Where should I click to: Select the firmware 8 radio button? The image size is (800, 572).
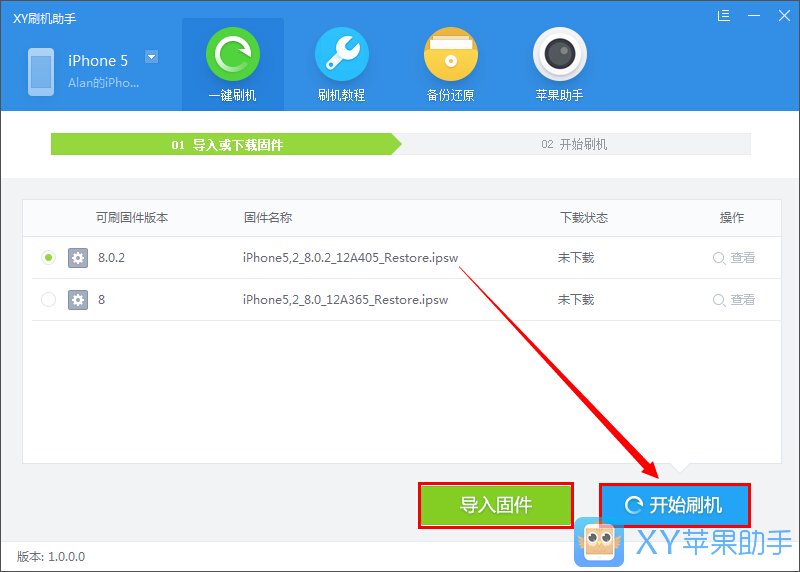48,300
